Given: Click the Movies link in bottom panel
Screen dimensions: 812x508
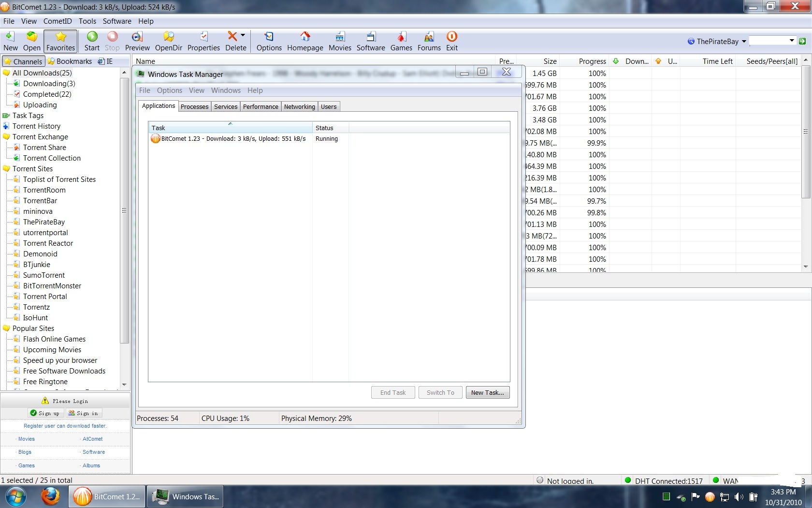Looking at the screenshot, I should coord(26,439).
